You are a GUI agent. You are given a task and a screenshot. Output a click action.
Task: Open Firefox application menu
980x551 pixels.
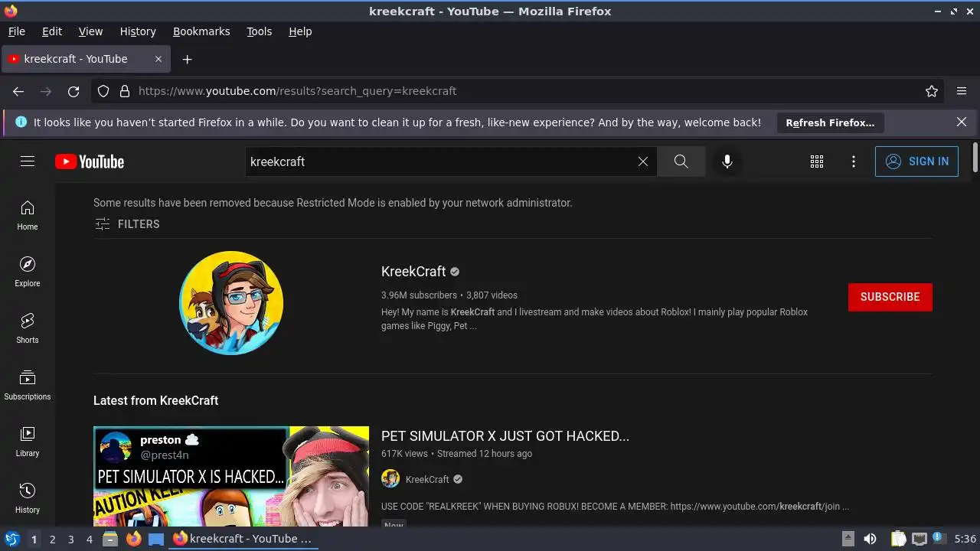click(x=962, y=91)
